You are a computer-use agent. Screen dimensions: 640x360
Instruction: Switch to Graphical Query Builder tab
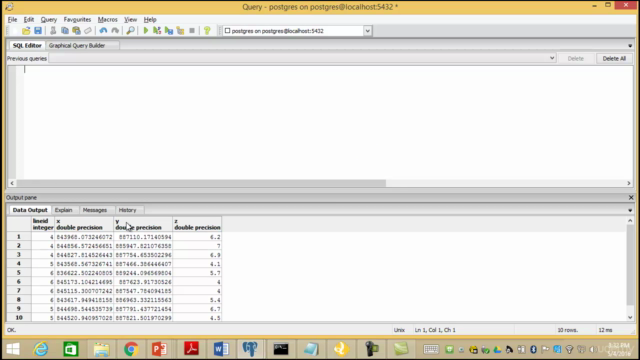click(x=77, y=45)
